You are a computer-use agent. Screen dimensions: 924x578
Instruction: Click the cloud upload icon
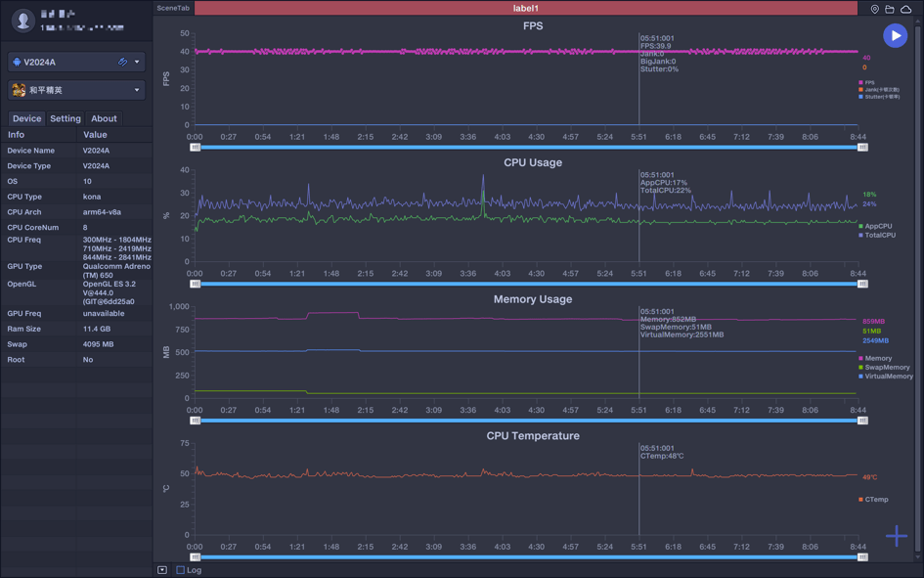pyautogui.click(x=905, y=9)
